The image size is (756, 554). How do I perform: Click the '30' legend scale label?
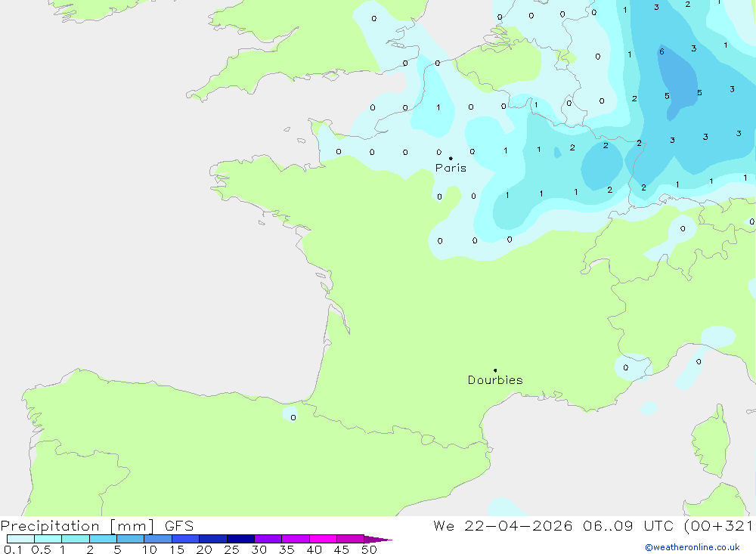point(259,549)
